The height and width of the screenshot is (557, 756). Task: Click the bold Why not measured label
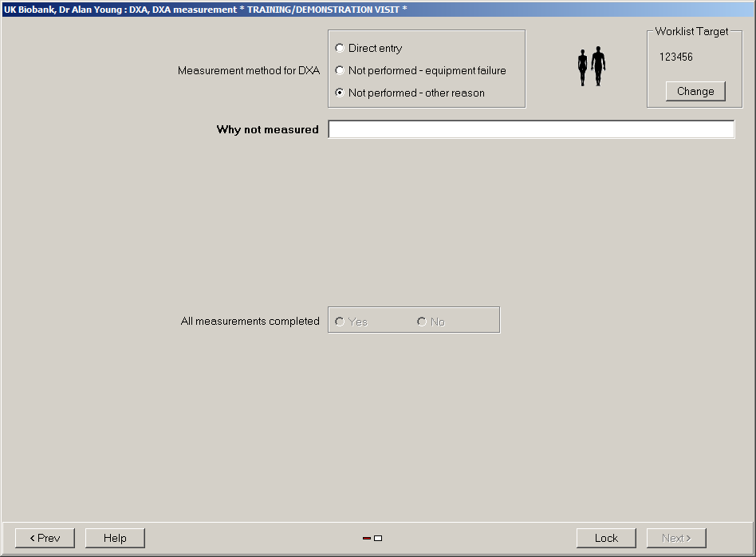(x=267, y=129)
